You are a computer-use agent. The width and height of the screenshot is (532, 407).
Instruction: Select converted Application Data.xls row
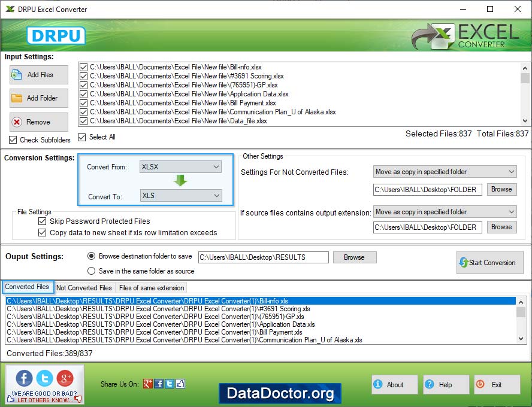(261, 324)
